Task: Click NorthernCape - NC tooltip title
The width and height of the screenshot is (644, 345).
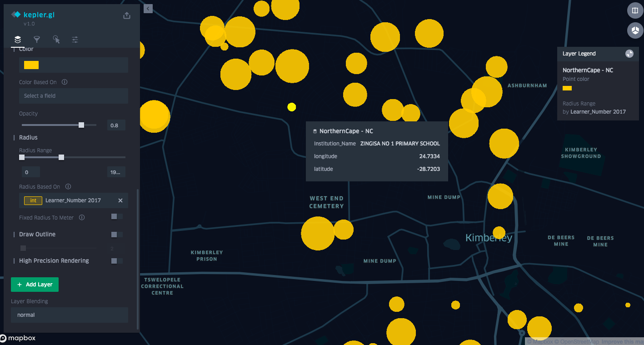Action: coord(346,131)
